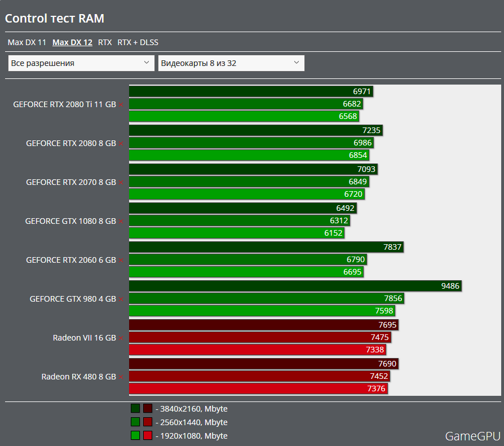Click the 6152 bar for GTX 1080
Viewport: 504px width, 446px height.
237,233
